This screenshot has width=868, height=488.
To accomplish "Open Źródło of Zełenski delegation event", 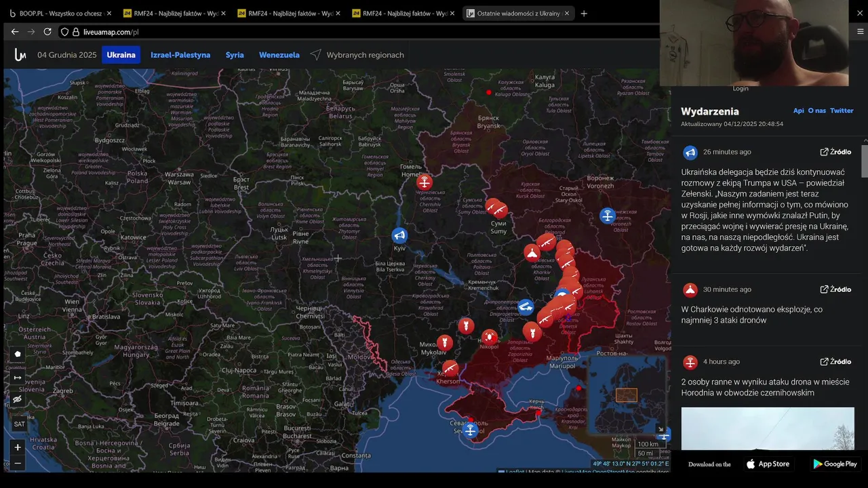I will 835,152.
